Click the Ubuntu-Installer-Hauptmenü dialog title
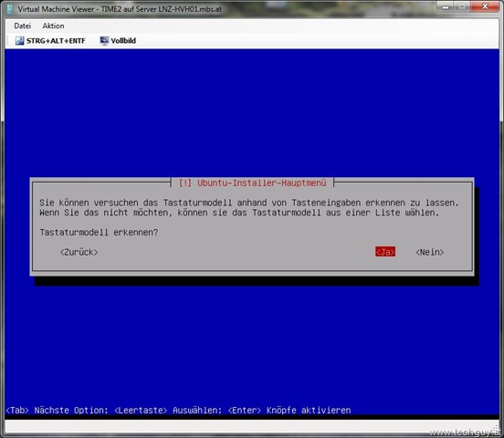504x438 pixels. click(252, 182)
